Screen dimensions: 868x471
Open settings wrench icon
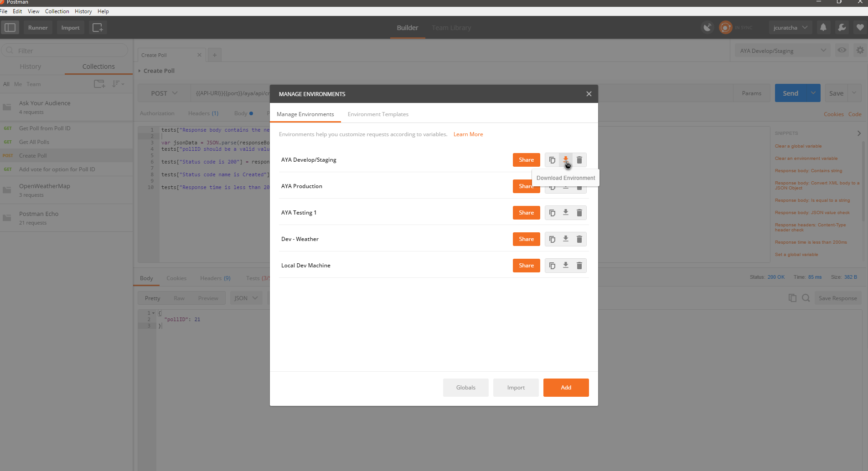(x=842, y=28)
